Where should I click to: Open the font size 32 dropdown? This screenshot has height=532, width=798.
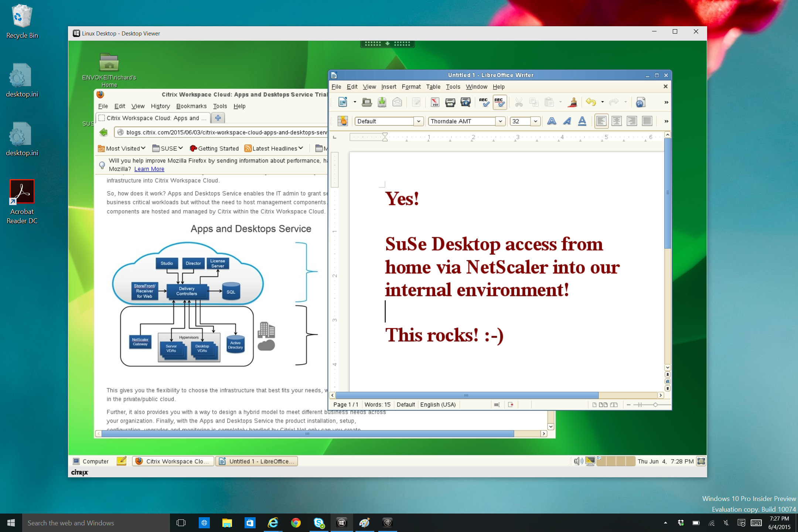pyautogui.click(x=535, y=121)
